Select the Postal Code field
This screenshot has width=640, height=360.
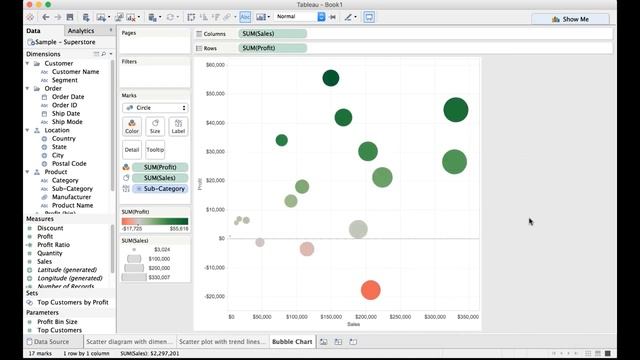pyautogui.click(x=69, y=164)
